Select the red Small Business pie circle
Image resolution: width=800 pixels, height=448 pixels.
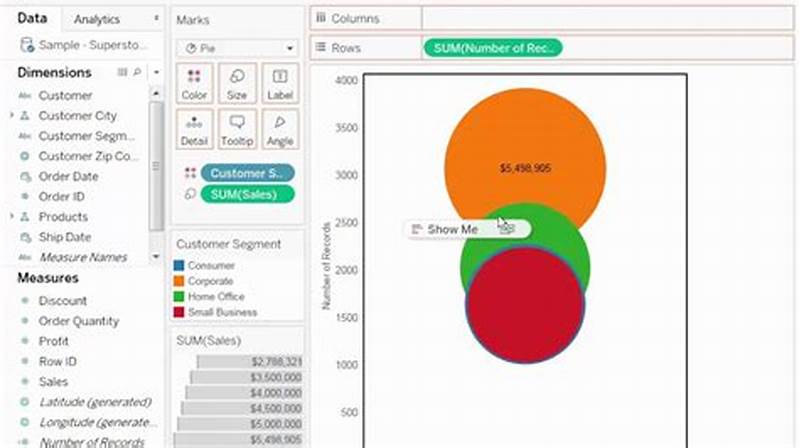(525, 305)
